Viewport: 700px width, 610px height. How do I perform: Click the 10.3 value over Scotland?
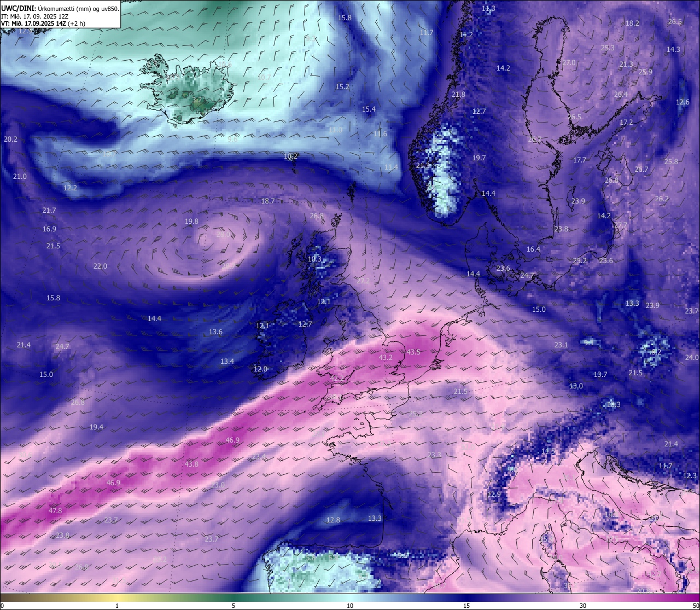pyautogui.click(x=314, y=259)
